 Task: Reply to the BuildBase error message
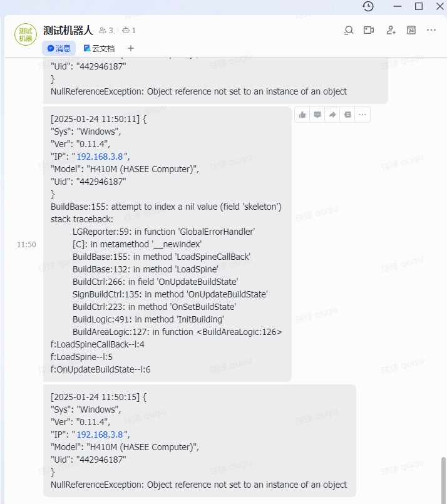tap(317, 115)
